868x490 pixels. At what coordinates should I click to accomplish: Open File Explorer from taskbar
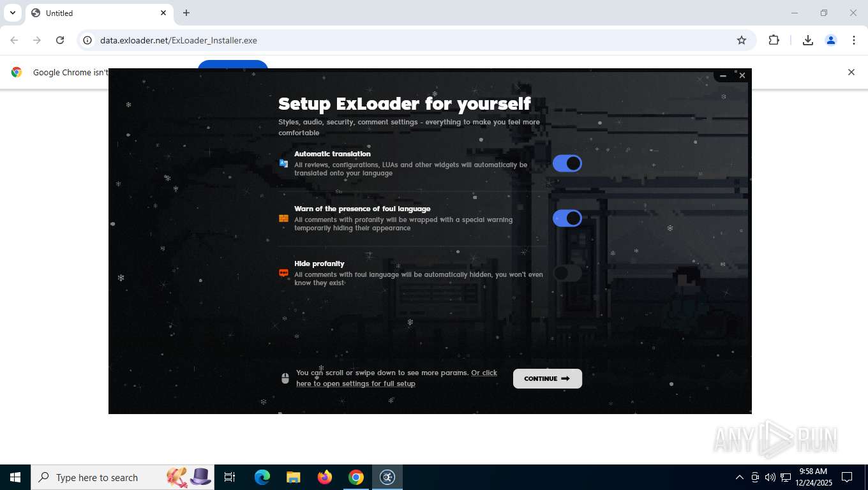(x=294, y=477)
